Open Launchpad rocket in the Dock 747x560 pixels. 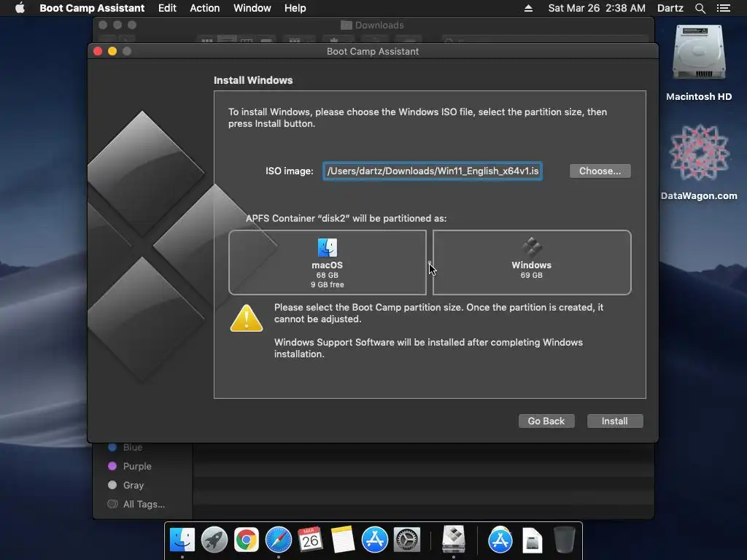pyautogui.click(x=214, y=540)
